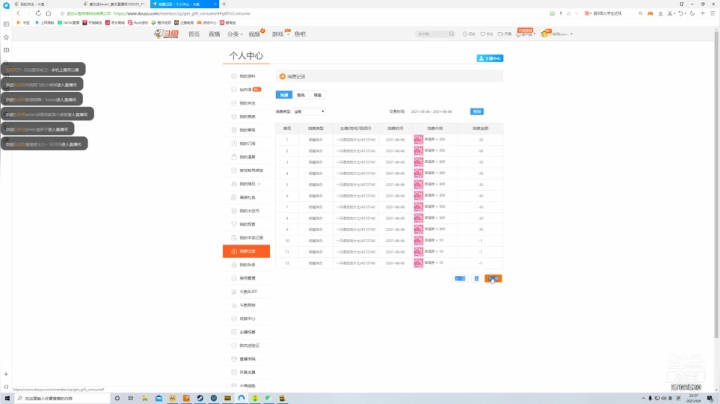720x404 pixels.
Task: Click the 主播设置 sidebar icon
Action: (x=234, y=331)
